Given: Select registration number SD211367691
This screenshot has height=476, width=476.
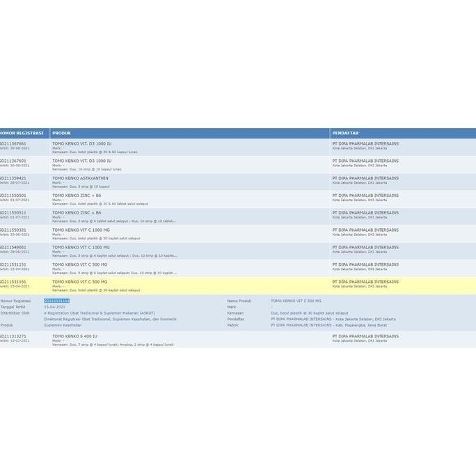Looking at the screenshot, I should coord(13,161).
